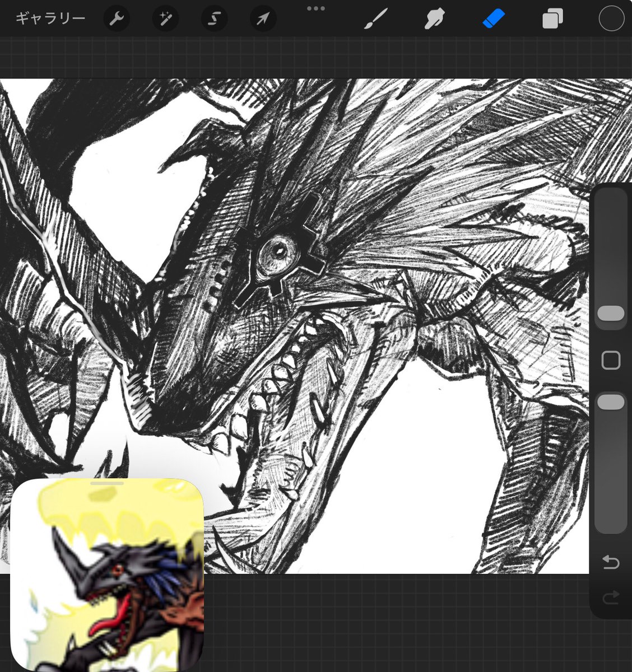Tap the square Modify button in sidebar
Viewport: 632px width, 672px height.
click(611, 360)
